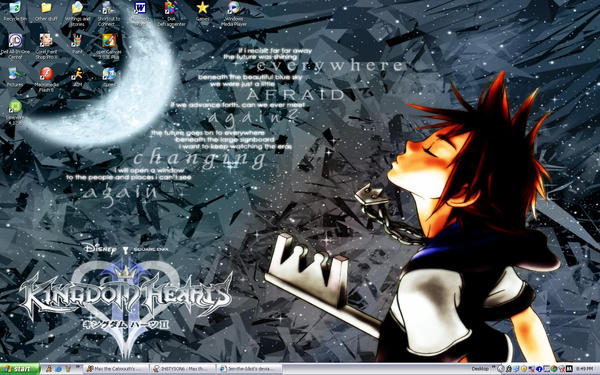This screenshot has height=375, width=600.
Task: Switch to the Max the Catmouth taskbar window
Action: coord(116,369)
